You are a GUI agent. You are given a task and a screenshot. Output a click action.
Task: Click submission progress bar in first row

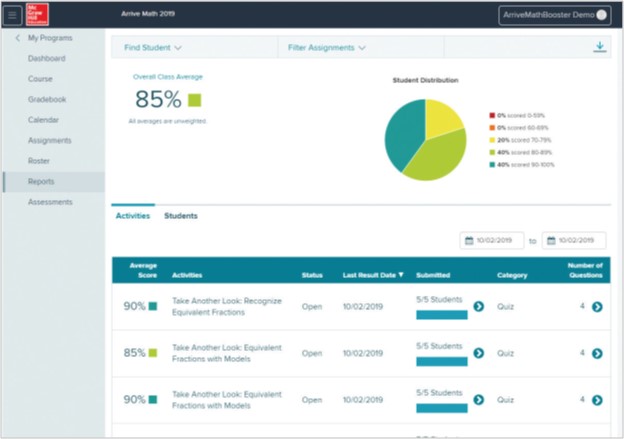442,315
